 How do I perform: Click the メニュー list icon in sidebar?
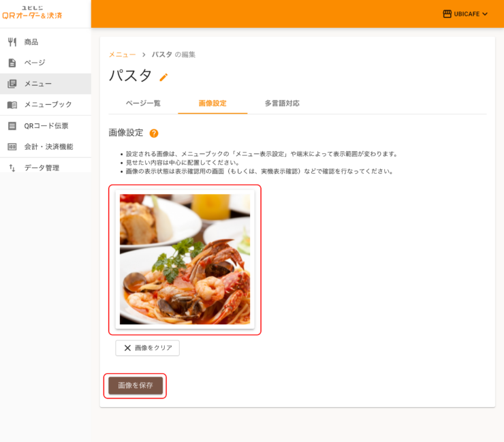12,84
